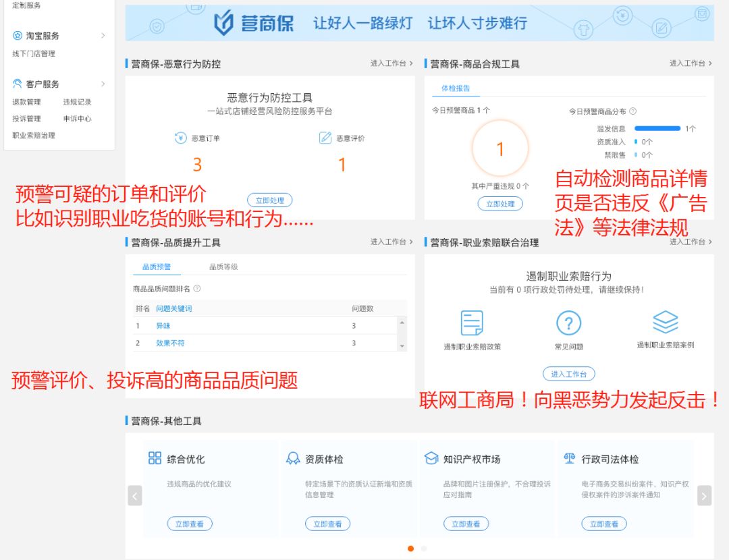This screenshot has height=560, width=729.
Task: Select the orange first carousel page dot
Action: pyautogui.click(x=410, y=549)
